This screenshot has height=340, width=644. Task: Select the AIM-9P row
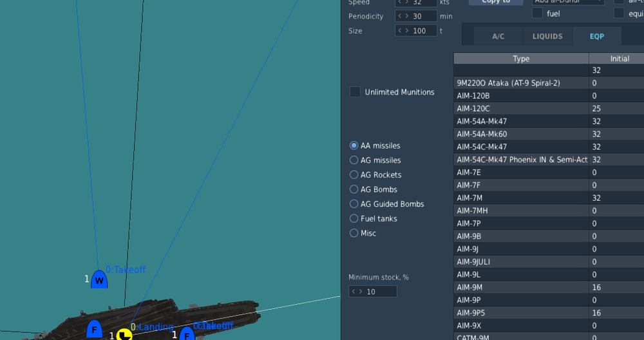click(549, 300)
